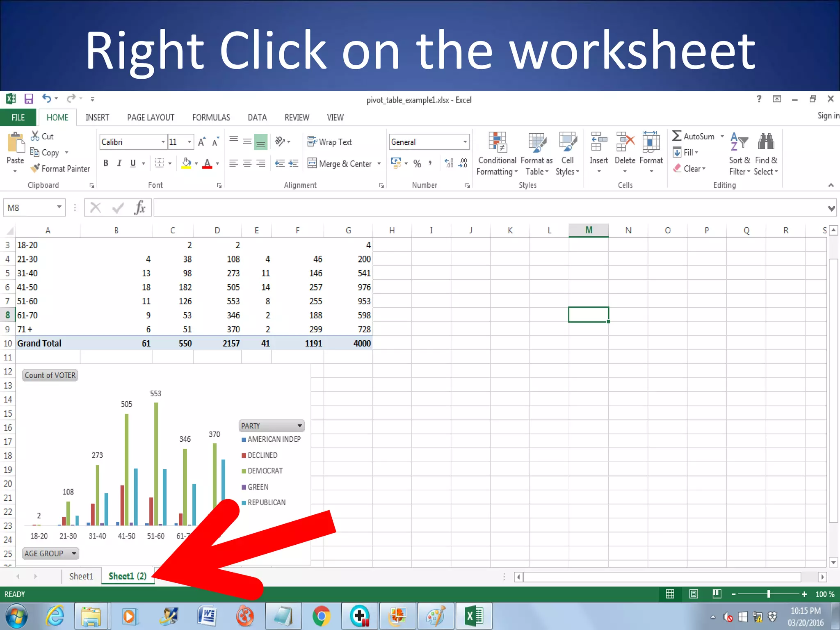Click the AutoSum sigma icon

[677, 136]
